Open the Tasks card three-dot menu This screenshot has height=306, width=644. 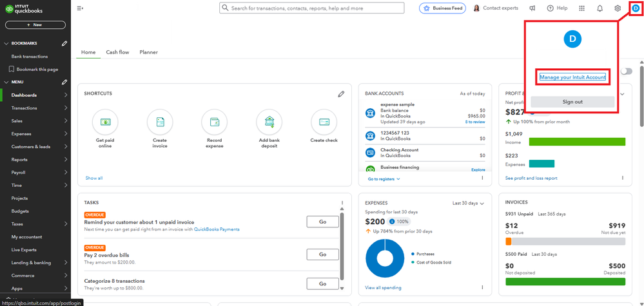click(x=342, y=203)
